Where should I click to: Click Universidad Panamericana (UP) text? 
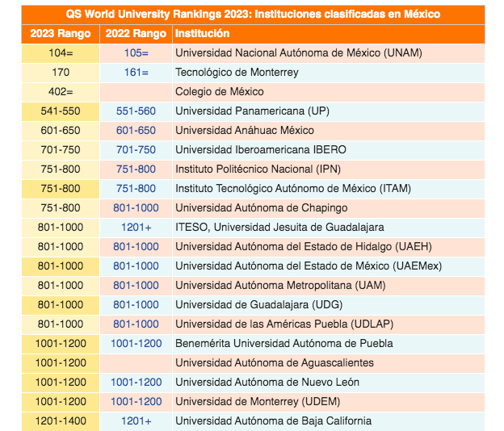[x=252, y=111]
